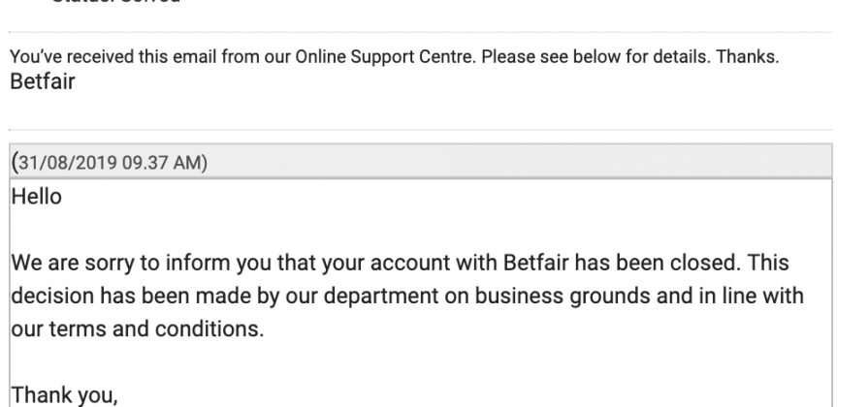The width and height of the screenshot is (868, 407).
Task: Click the Hello greeting line
Action: (x=37, y=197)
